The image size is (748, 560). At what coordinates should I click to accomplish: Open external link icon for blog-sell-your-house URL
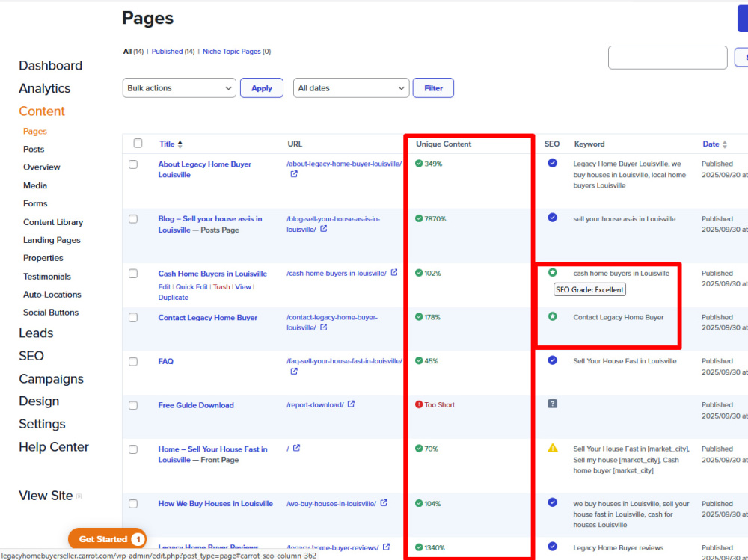323,229
